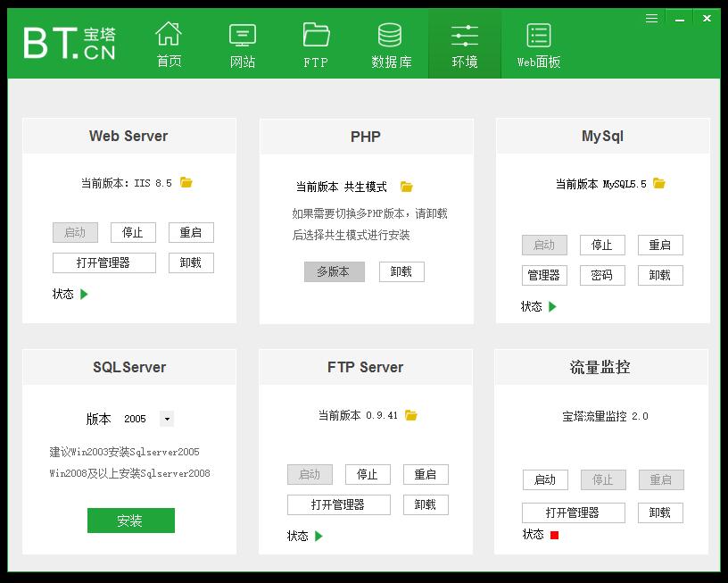Uninstall MySql with 卸载
Screen dimensions: 728x583
[x=660, y=276]
